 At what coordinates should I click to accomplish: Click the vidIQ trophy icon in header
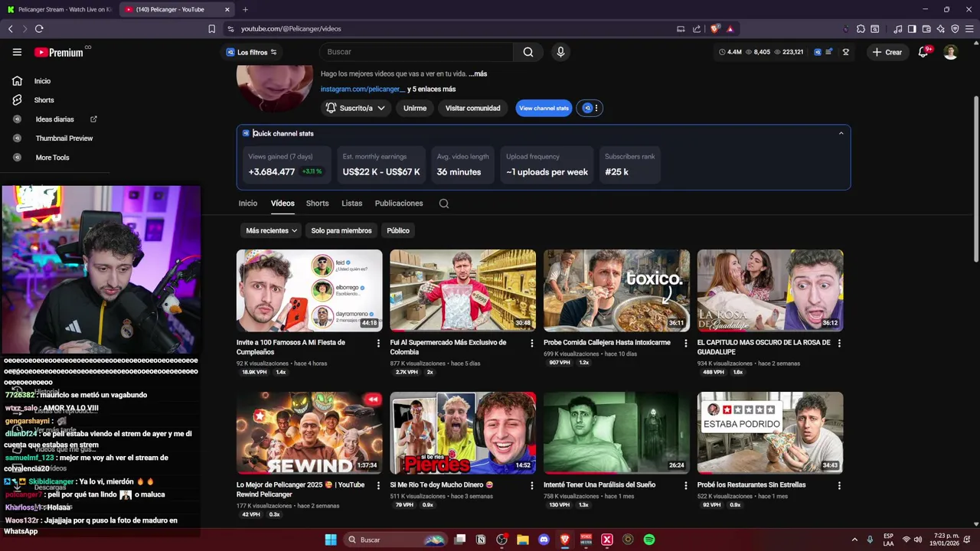coord(846,52)
